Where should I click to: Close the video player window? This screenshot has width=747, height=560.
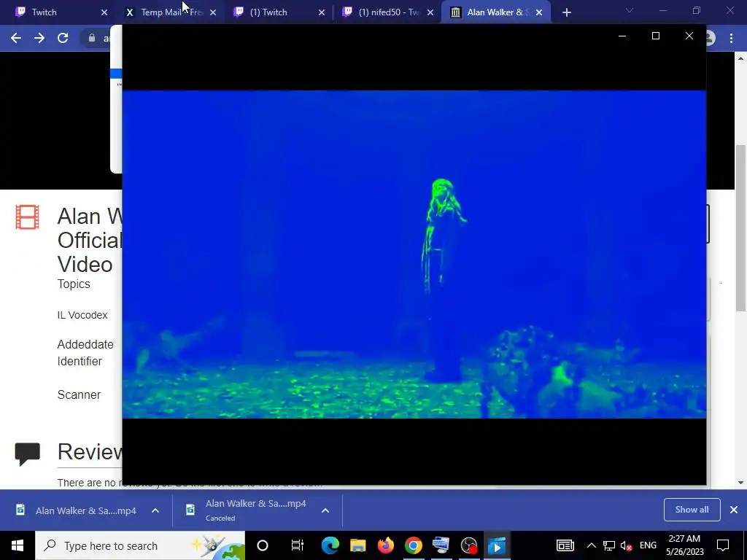tap(689, 36)
